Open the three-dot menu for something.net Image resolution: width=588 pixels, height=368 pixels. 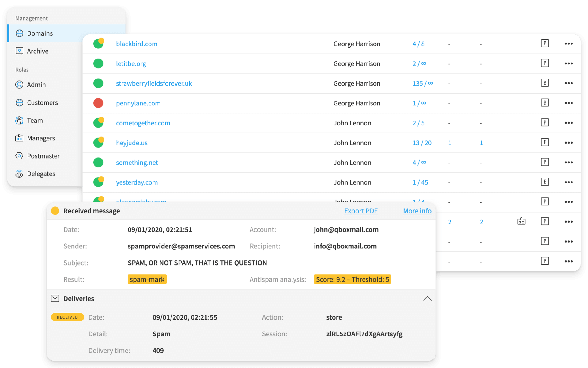(x=569, y=162)
